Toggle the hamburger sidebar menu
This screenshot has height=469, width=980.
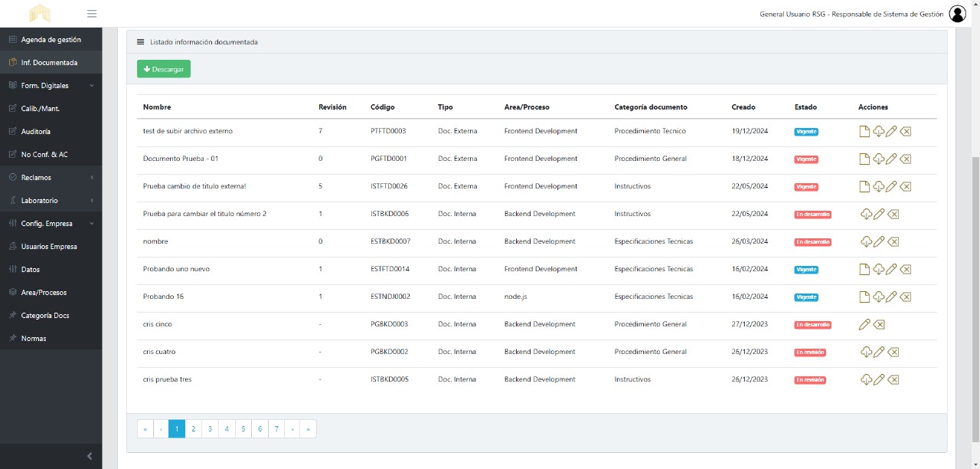tap(92, 14)
